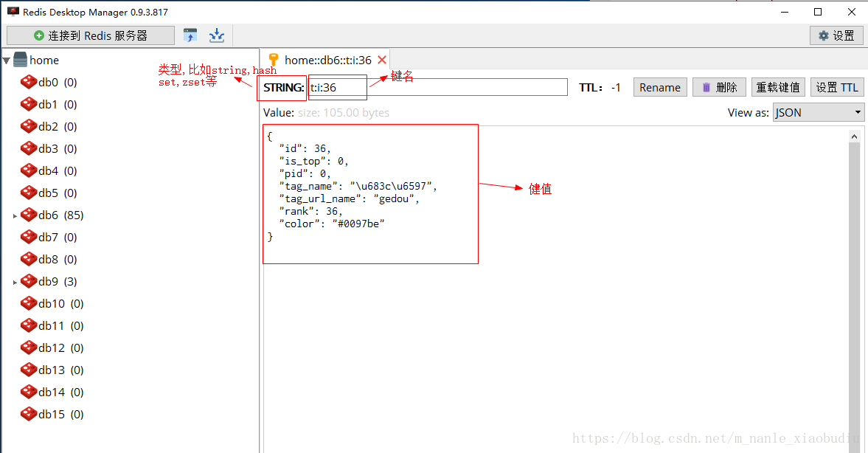Click the 重载键值 reload value button

pyautogui.click(x=778, y=88)
